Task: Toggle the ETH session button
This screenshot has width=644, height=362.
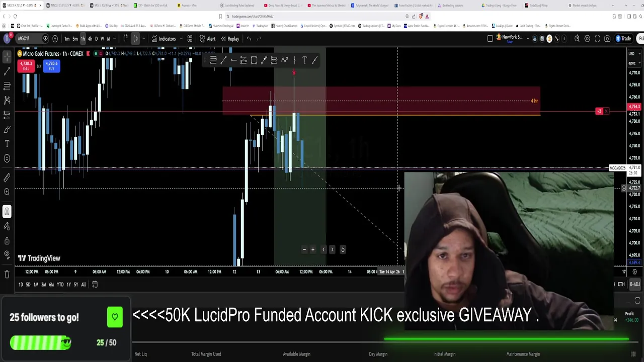Action: (621, 285)
